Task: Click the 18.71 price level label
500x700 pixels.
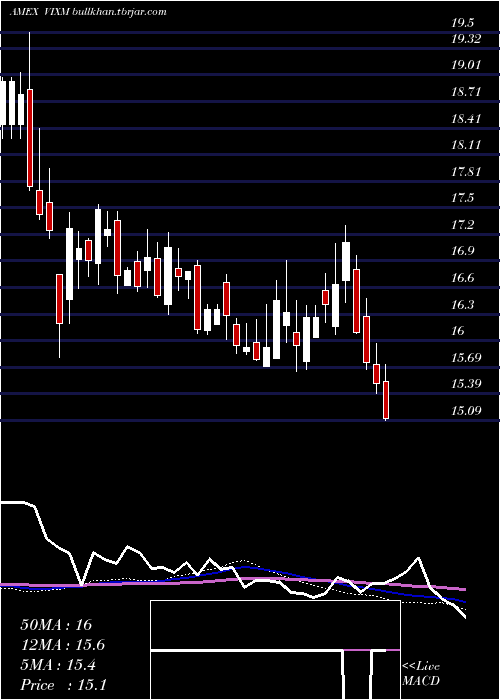Action: click(x=466, y=92)
